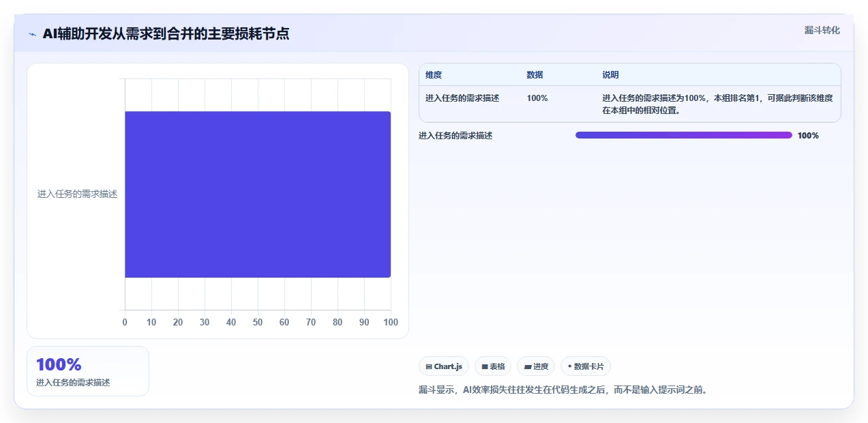The image size is (868, 423).
Task: Click the x-axis tick label 50
Action: pyautogui.click(x=258, y=322)
